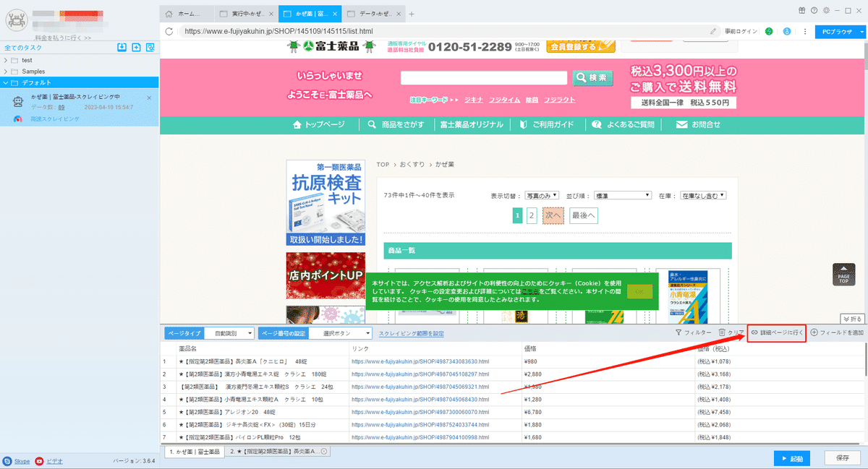Viewport: 868px width, 469px height.
Task: Switch to the 実行中-かぜ tab
Action: (247, 14)
